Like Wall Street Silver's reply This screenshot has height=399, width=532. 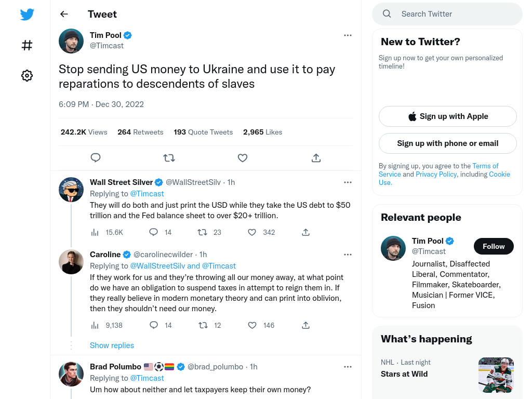252,232
